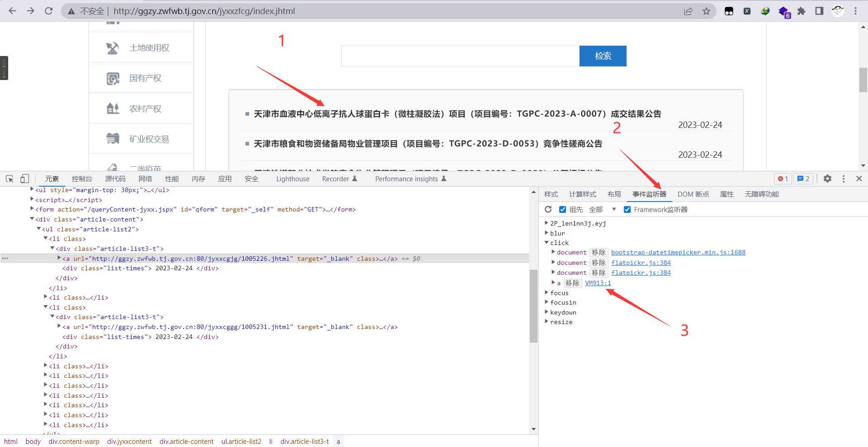Toggle the 祖先 ancestors checkbox
868x447 pixels.
562,209
